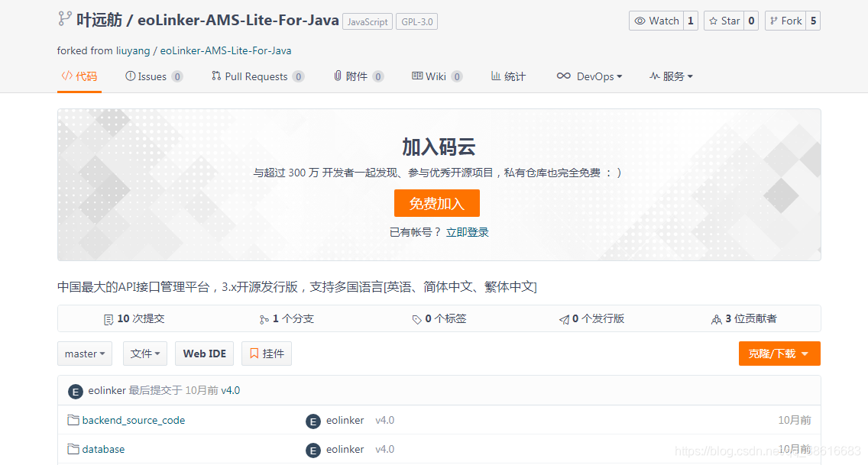Open the master branch selector

coord(85,354)
